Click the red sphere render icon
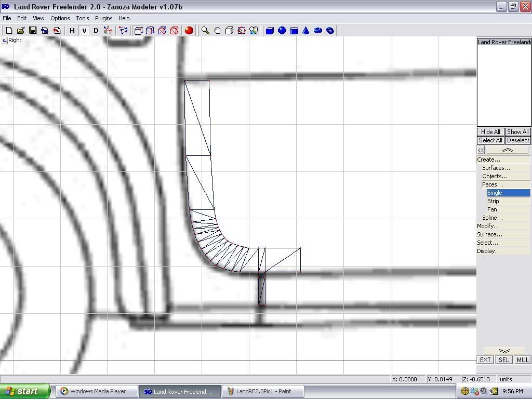Screen dimensions: 532x399 189,31
